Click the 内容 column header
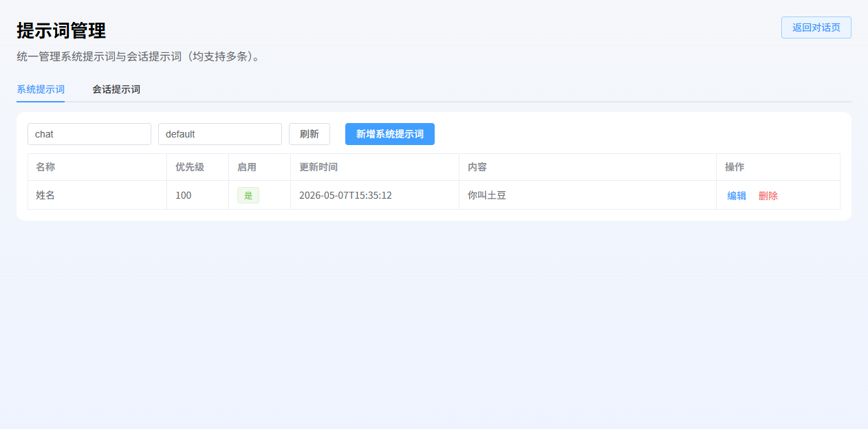 click(x=587, y=167)
